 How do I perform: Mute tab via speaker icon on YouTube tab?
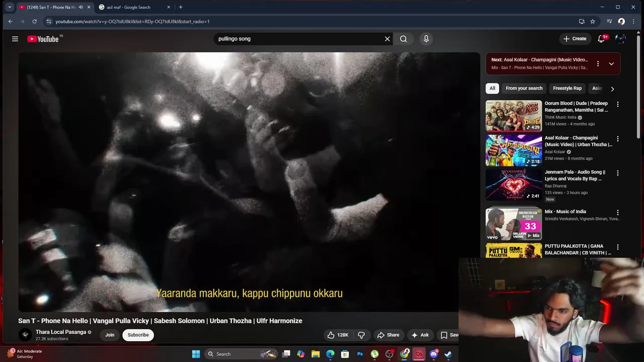80,7
